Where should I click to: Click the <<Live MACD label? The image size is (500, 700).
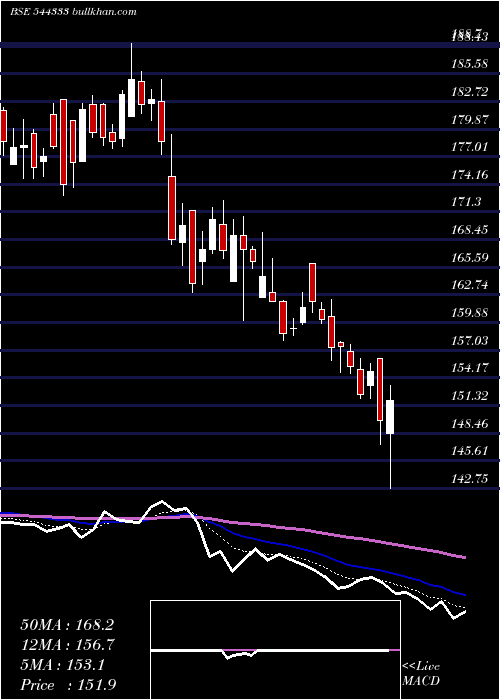[421, 674]
